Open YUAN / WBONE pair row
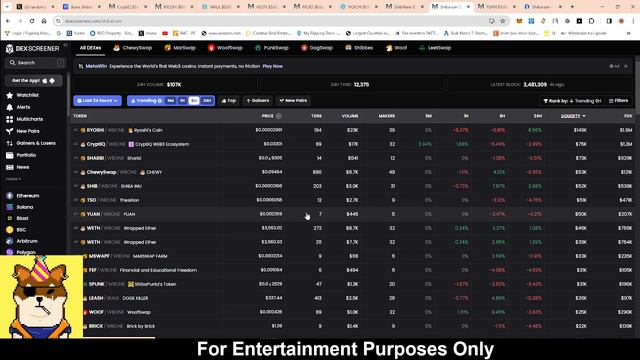This screenshot has height=360, width=640. coord(353,214)
